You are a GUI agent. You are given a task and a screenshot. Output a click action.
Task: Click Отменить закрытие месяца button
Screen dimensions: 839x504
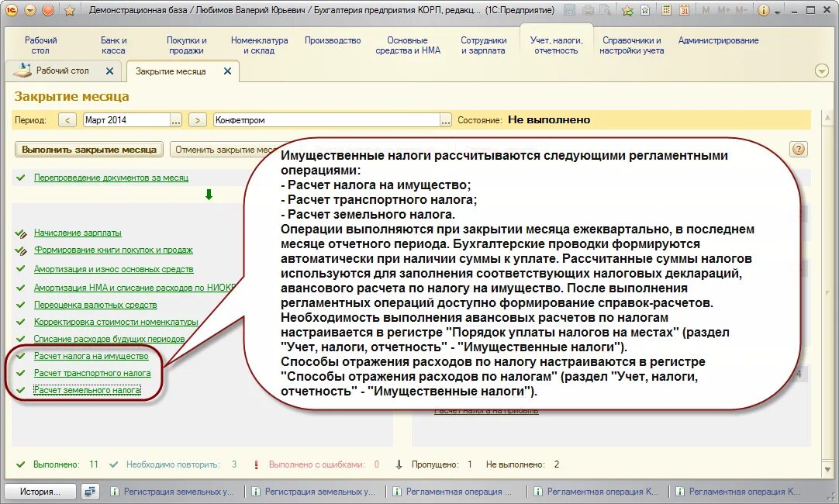225,150
